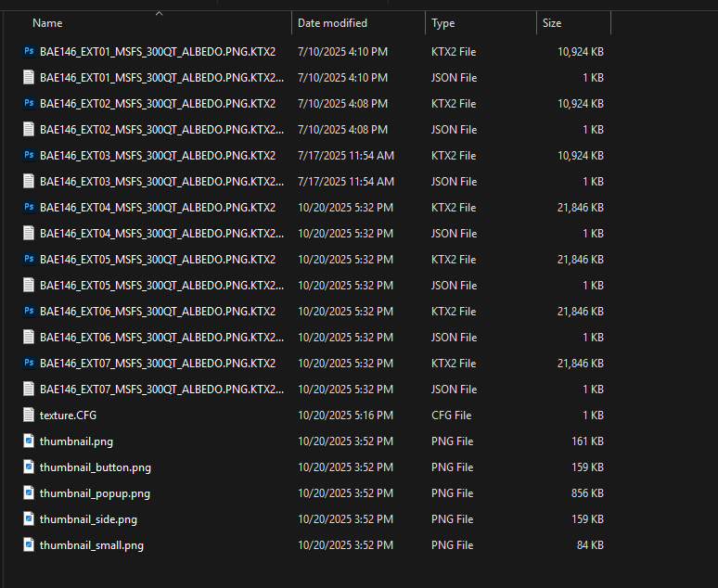The width and height of the screenshot is (718, 588).
Task: Select file thumbnail_button.png
Action: (x=95, y=467)
